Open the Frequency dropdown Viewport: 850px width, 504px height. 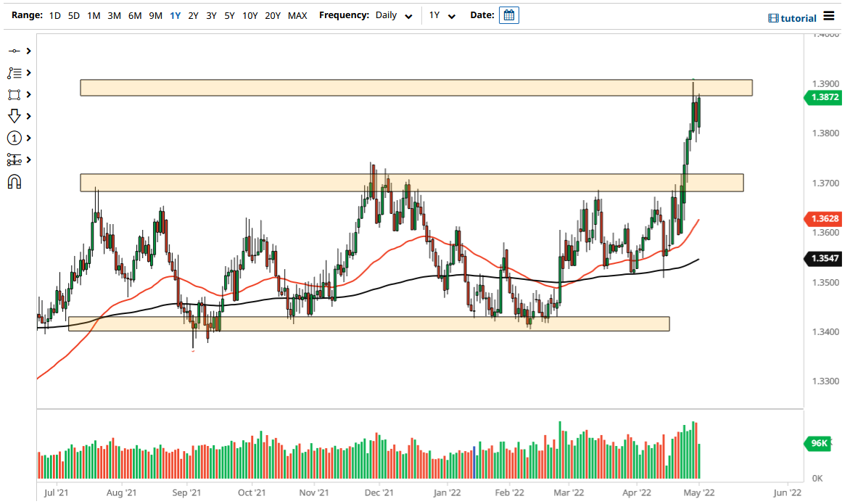[x=392, y=15]
